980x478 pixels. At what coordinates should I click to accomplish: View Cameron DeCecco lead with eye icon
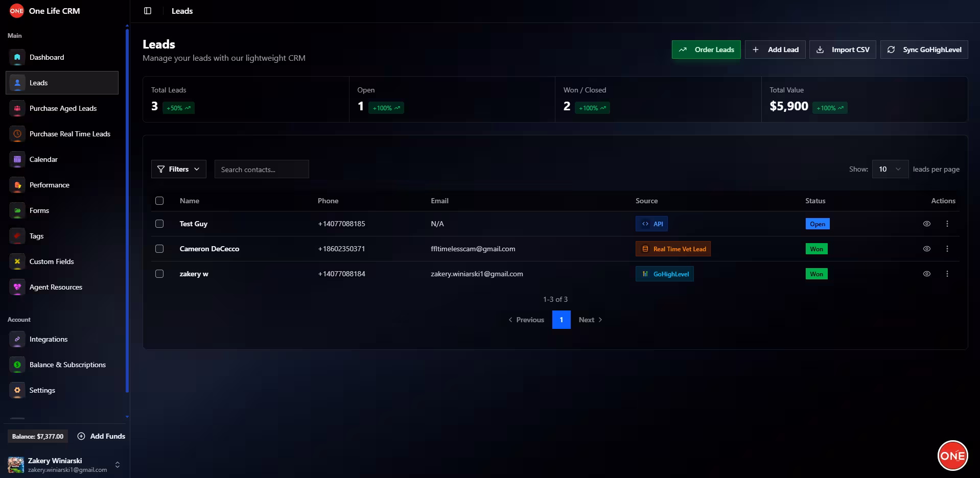[926, 249]
